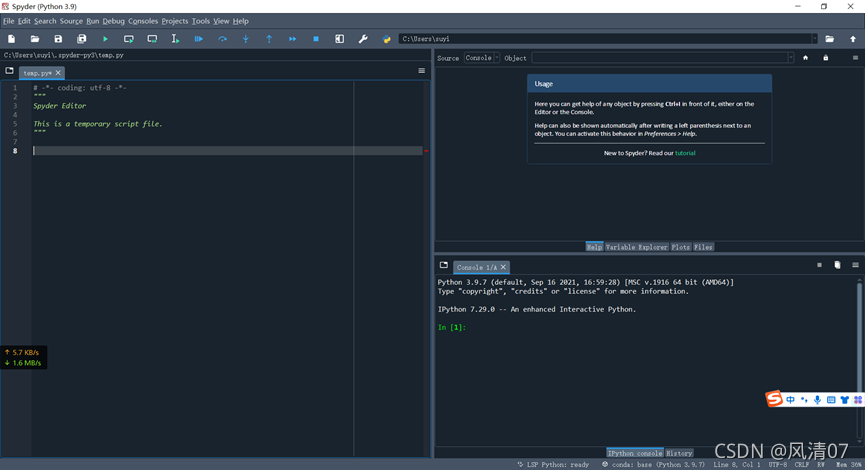Click in the Help Object input field

click(659, 58)
